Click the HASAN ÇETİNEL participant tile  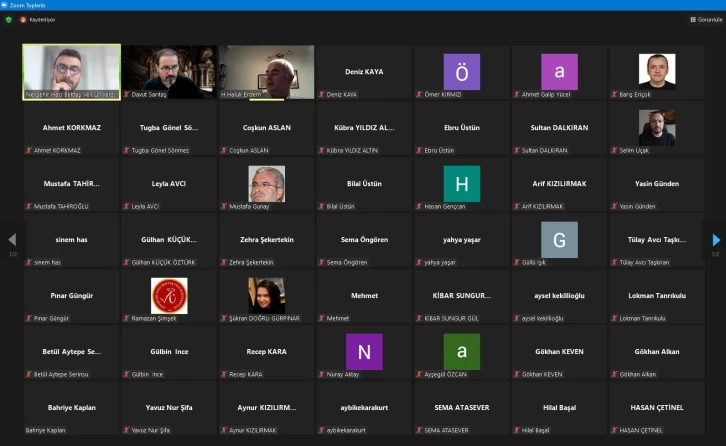click(657, 408)
